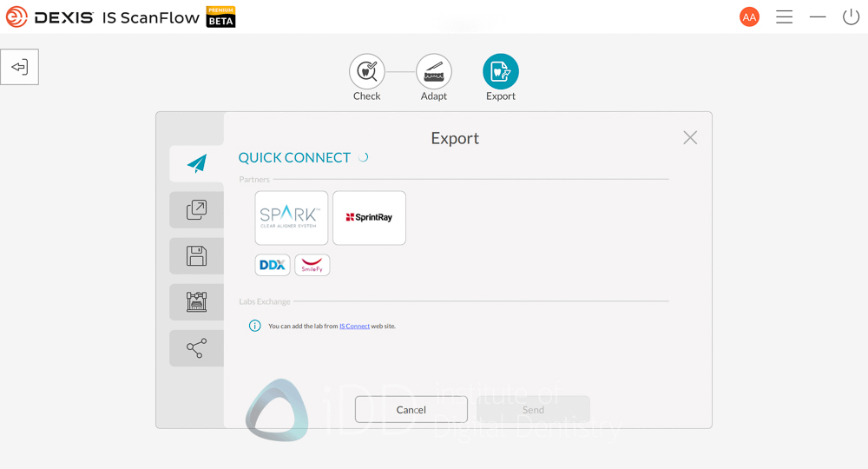Open the hamburger main menu
This screenshot has height=469, width=868.
point(784,17)
